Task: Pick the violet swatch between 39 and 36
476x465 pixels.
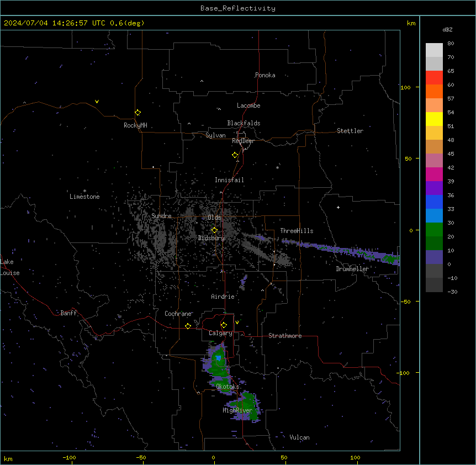Action: point(434,188)
